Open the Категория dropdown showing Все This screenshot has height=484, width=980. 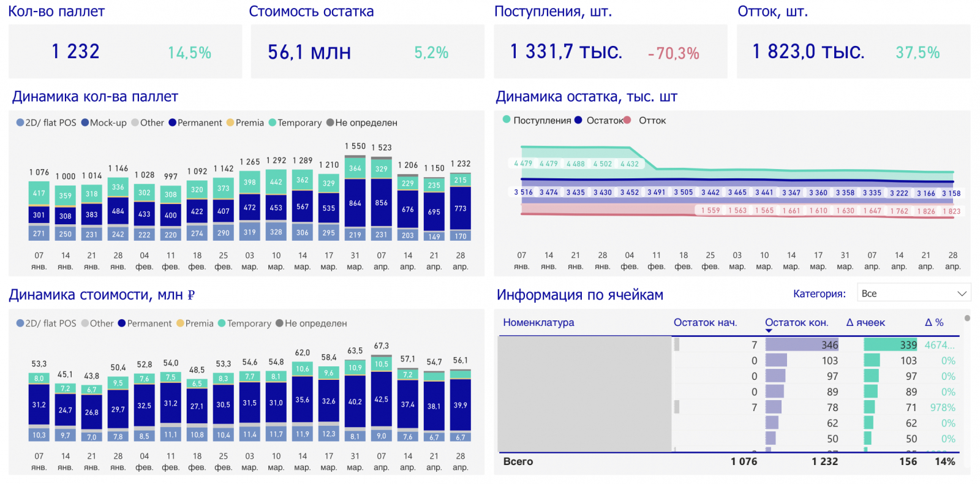point(914,293)
